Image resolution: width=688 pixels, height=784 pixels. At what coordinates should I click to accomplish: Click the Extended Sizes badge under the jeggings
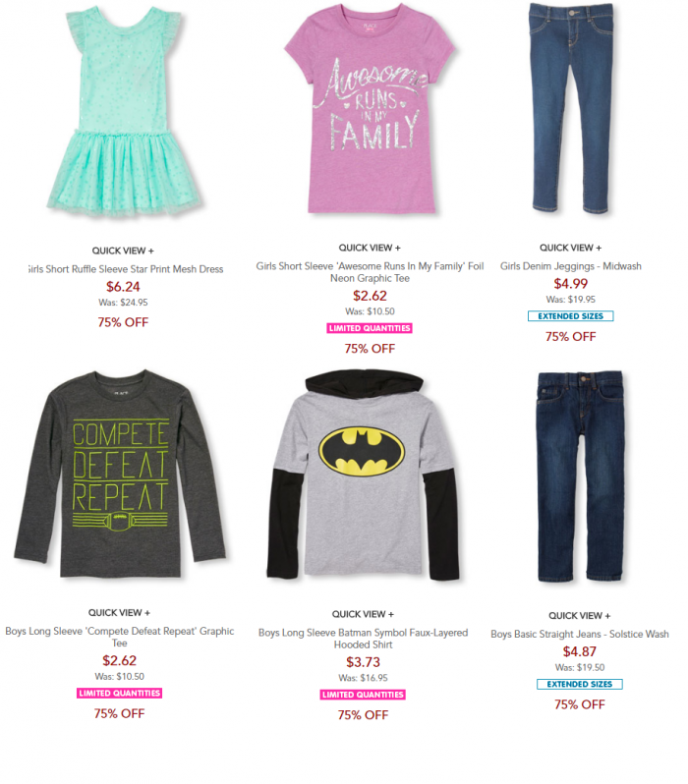tap(571, 316)
